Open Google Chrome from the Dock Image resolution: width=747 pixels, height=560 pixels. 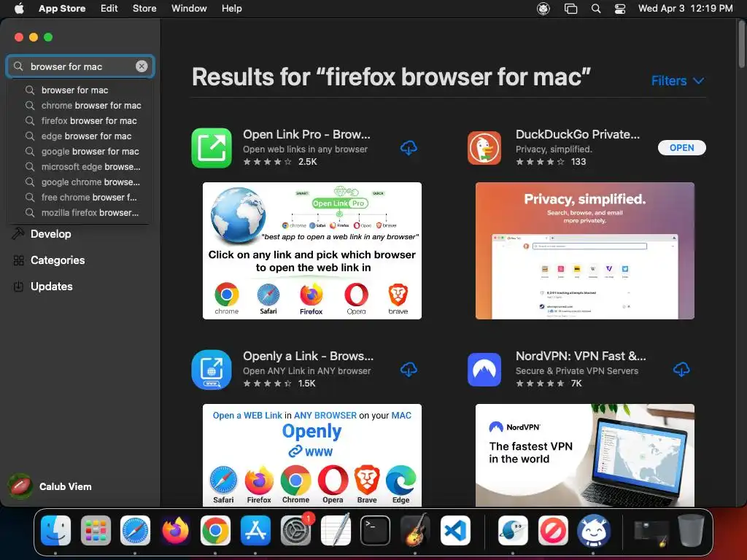[215, 530]
